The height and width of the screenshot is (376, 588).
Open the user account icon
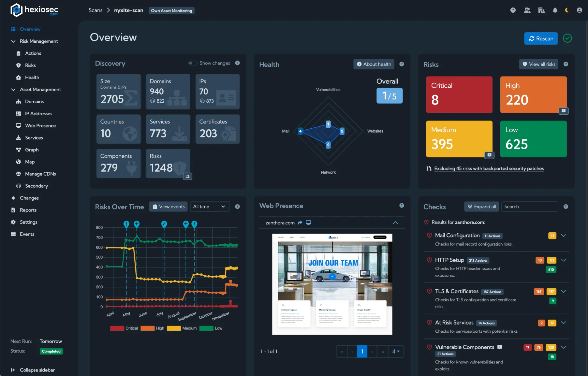point(580,10)
